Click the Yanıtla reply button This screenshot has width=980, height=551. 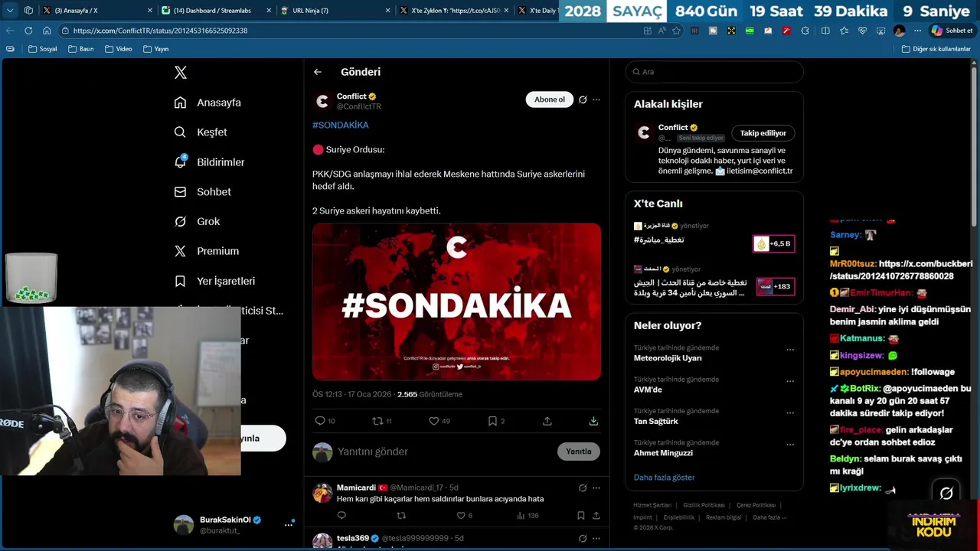click(x=578, y=452)
